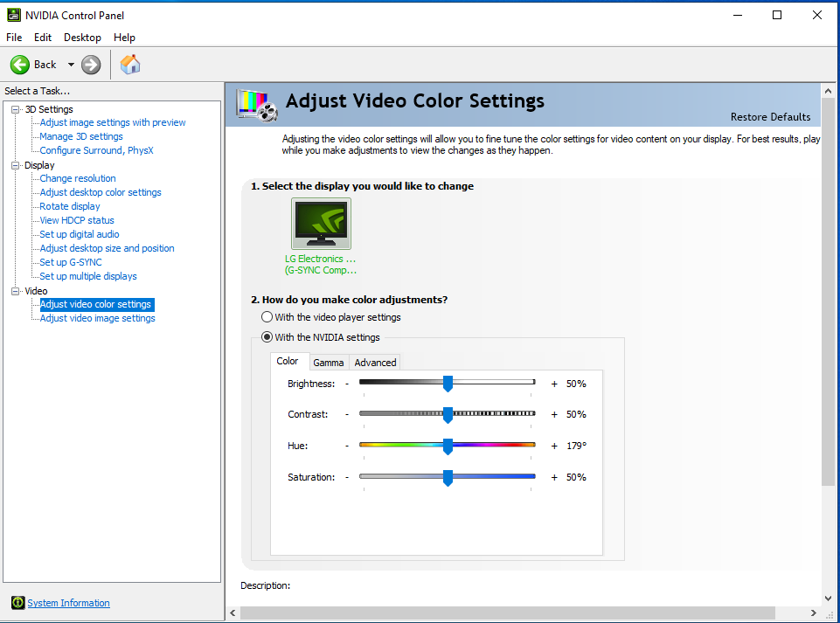Click the Home icon in toolbar
The image size is (840, 623).
130,65
